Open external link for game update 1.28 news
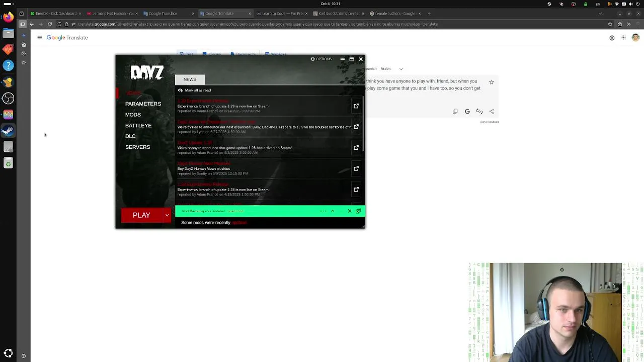 (x=356, y=147)
